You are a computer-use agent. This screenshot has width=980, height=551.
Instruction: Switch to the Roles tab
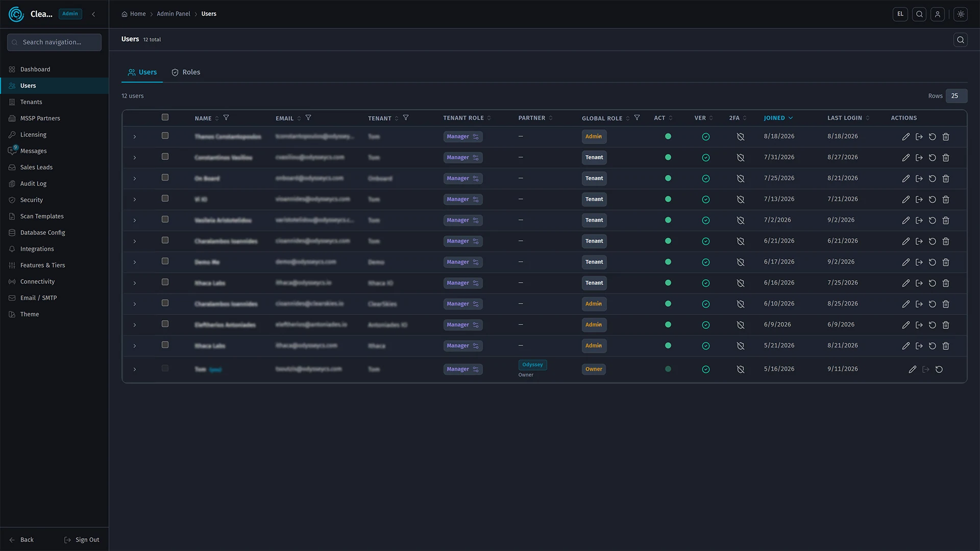pyautogui.click(x=186, y=72)
